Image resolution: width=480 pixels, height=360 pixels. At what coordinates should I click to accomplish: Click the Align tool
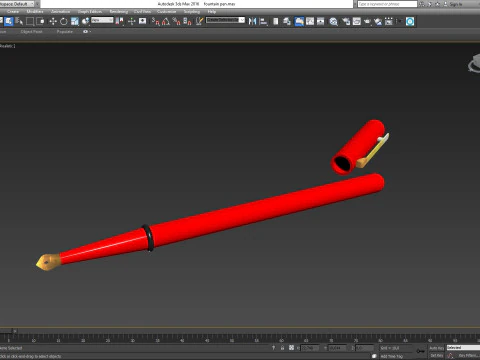263,22
